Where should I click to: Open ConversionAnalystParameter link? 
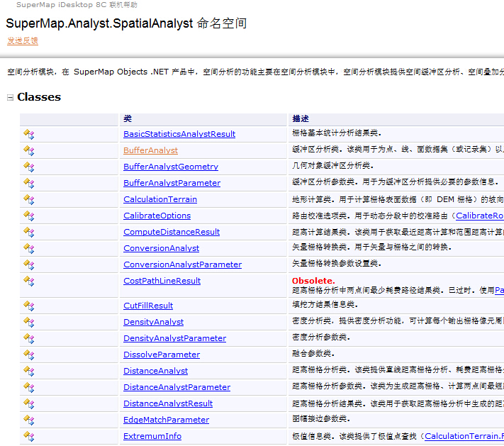pyautogui.click(x=183, y=264)
